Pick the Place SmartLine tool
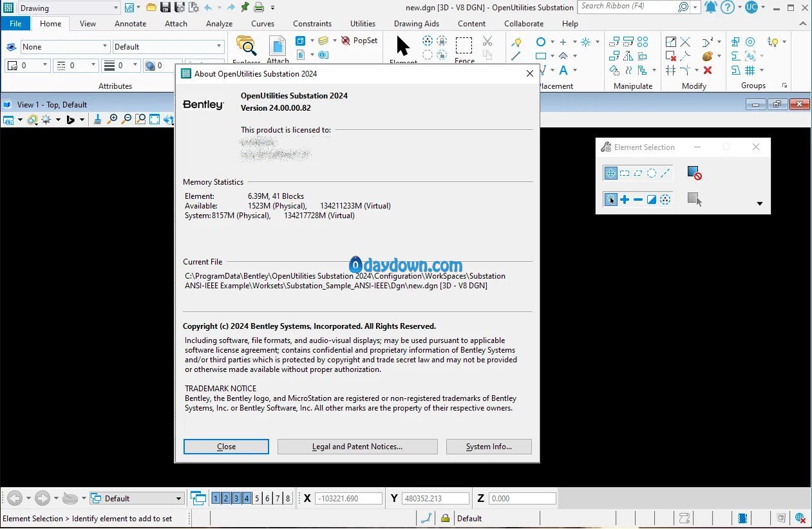Image resolution: width=812 pixels, height=529 pixels. tap(516, 56)
